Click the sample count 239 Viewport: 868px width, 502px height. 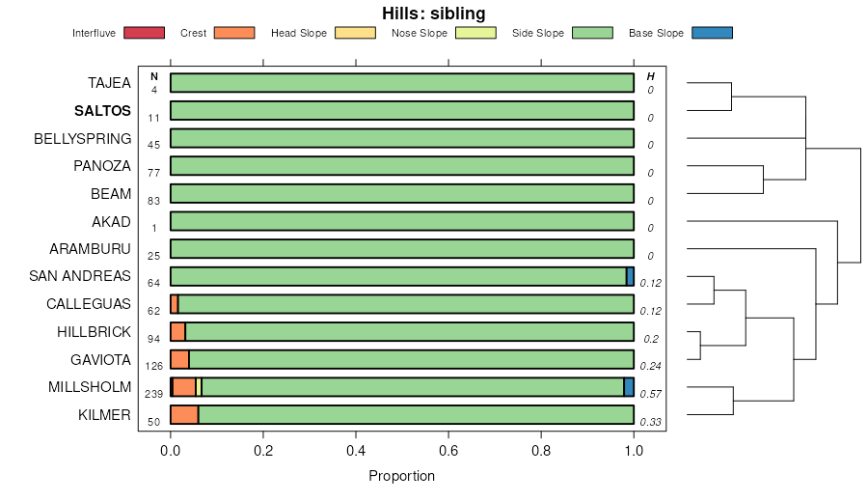pyautogui.click(x=154, y=394)
